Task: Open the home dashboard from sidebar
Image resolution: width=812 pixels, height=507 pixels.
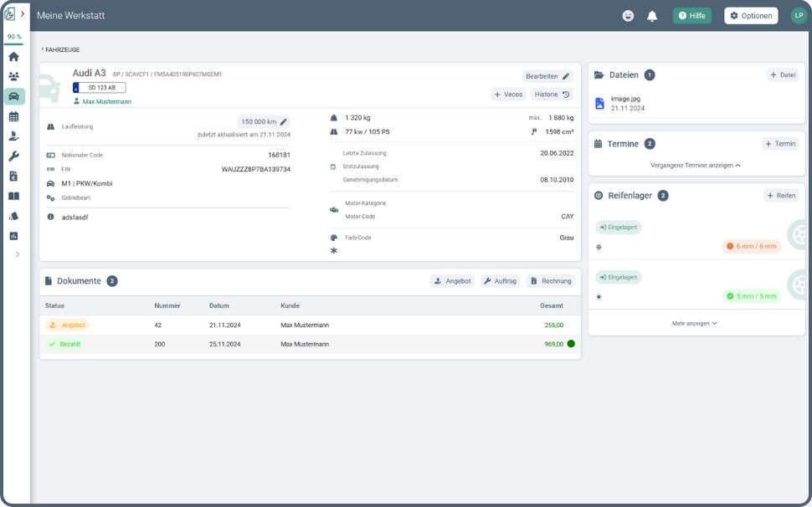Action: click(13, 57)
